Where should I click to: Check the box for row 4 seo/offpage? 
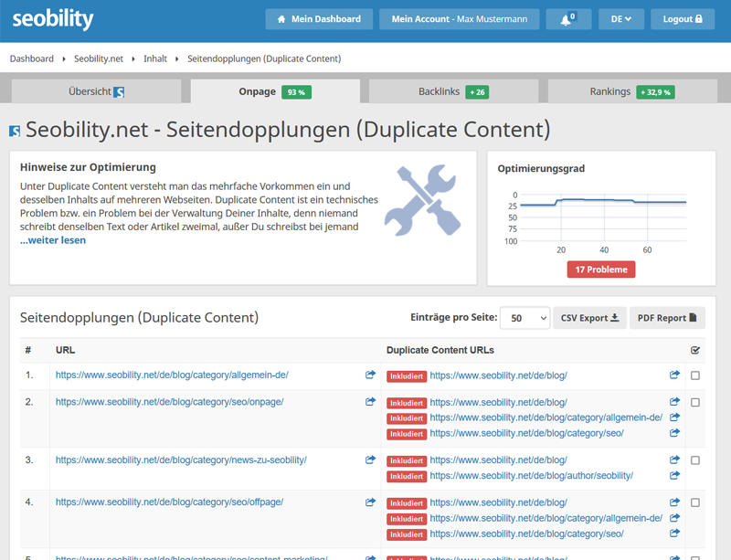tap(695, 502)
